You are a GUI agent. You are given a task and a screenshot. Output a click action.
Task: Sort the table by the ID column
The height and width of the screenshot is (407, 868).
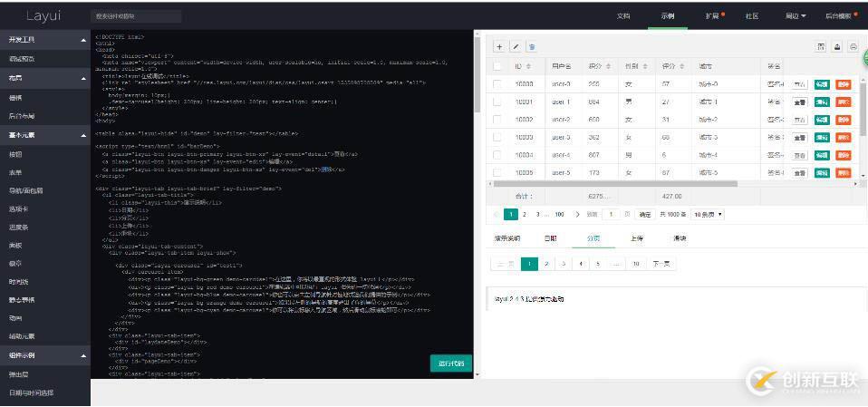(x=528, y=66)
